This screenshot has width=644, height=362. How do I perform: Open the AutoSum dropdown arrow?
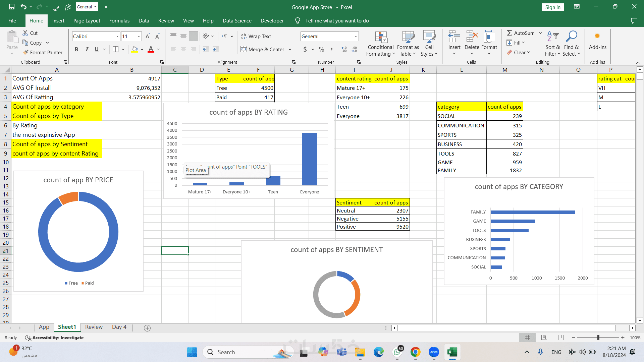tap(540, 33)
